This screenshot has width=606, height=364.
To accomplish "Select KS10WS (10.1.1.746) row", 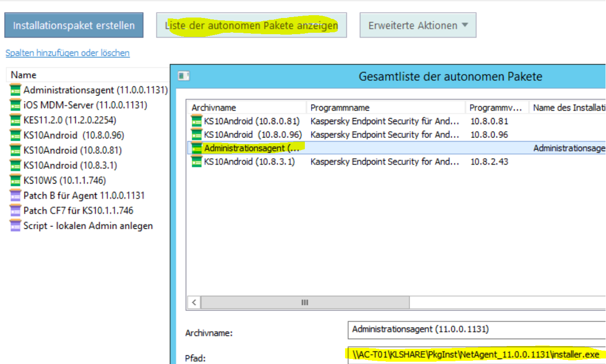I will (x=65, y=180).
